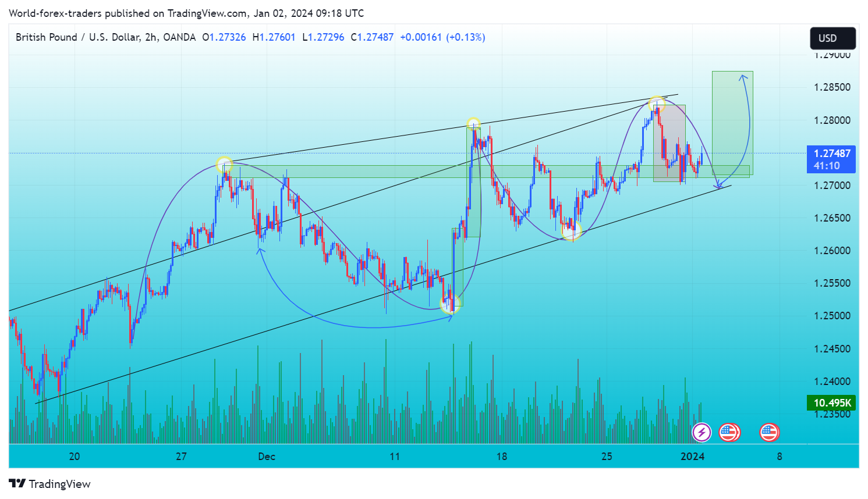Click the 1.26000 price axis label

click(832, 251)
